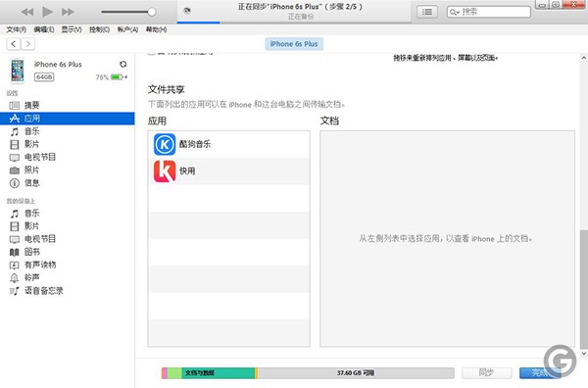Select the iPhone 6s Plus tab
This screenshot has width=588, height=388.
(294, 44)
